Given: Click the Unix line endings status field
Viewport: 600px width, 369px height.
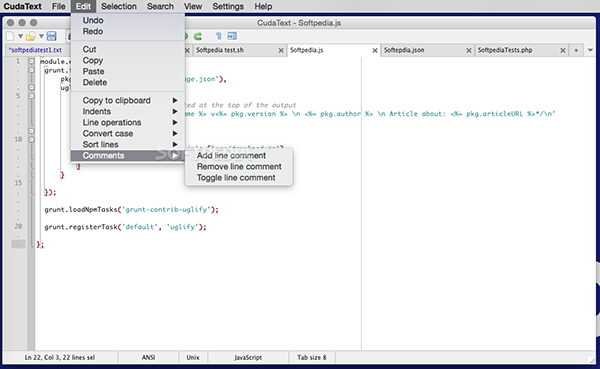Looking at the screenshot, I should [193, 358].
